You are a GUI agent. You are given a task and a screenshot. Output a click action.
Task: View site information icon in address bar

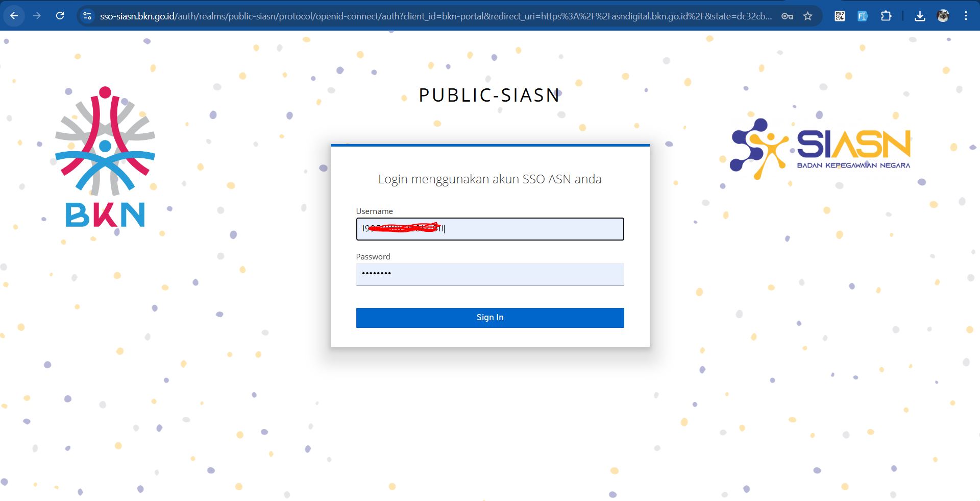click(87, 16)
